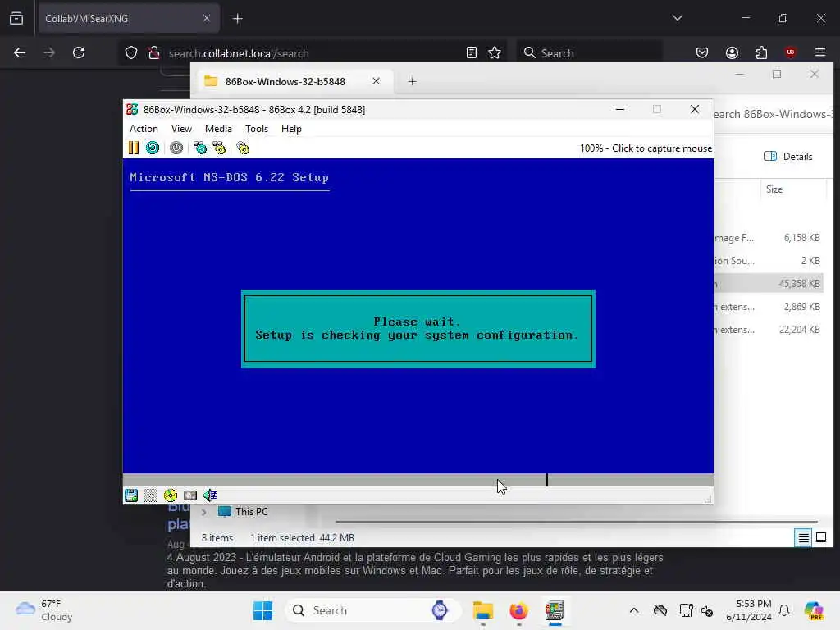Screen dimensions: 840x630
Task: Select the CollabVM SearXNG browser tab
Action: (x=129, y=18)
